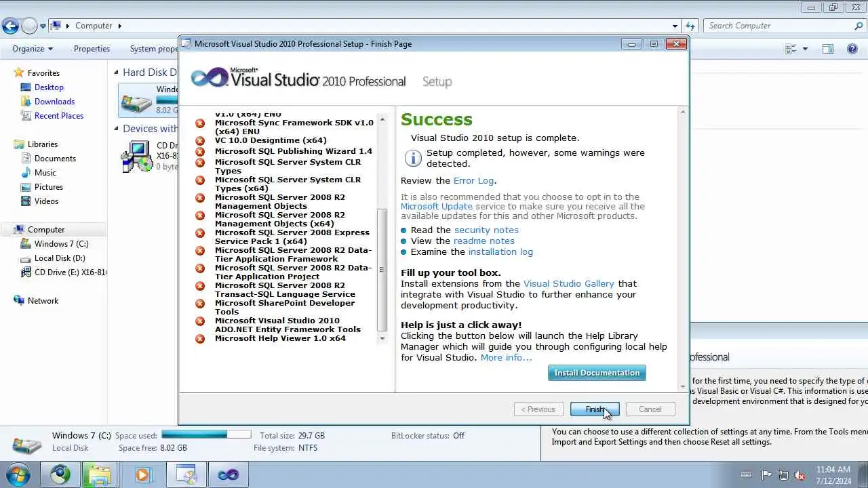Viewport: 868px width, 488px height.
Task: Select Network in Explorer sidebar
Action: pyautogui.click(x=43, y=301)
